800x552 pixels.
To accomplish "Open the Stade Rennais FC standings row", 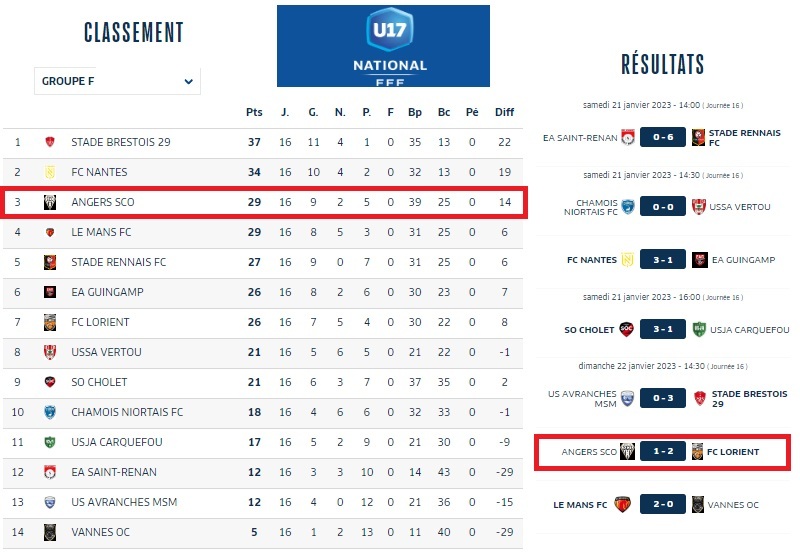I will [119, 262].
